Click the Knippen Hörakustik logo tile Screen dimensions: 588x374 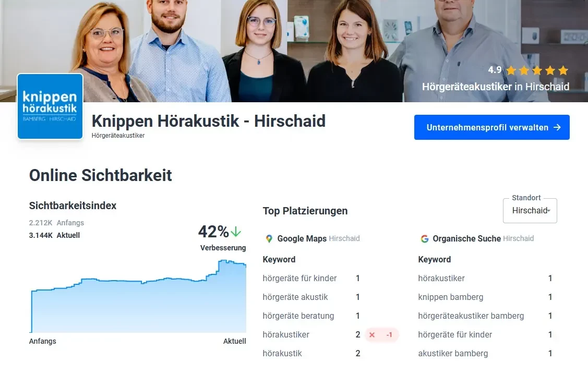[50, 106]
